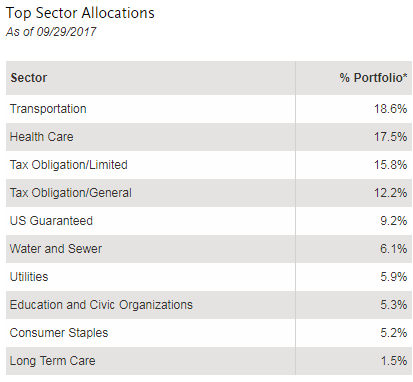Click the % Portfolio* column header
The height and width of the screenshot is (382, 413).
coord(373,78)
